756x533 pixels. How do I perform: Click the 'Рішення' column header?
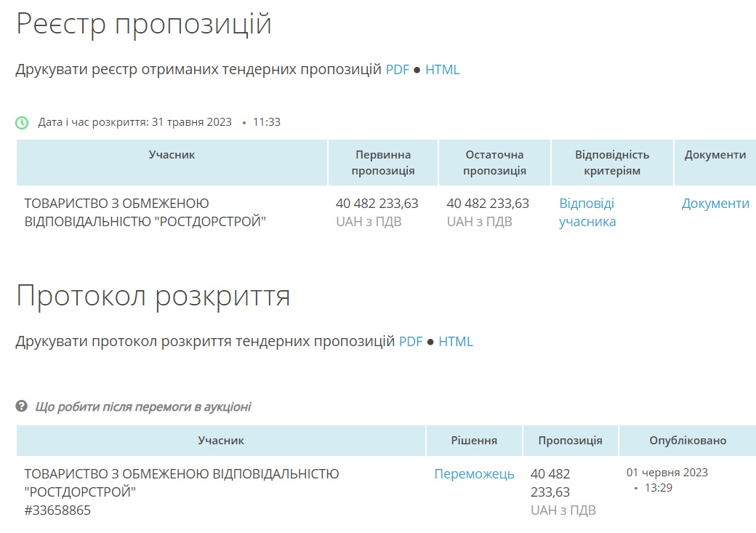[474, 441]
